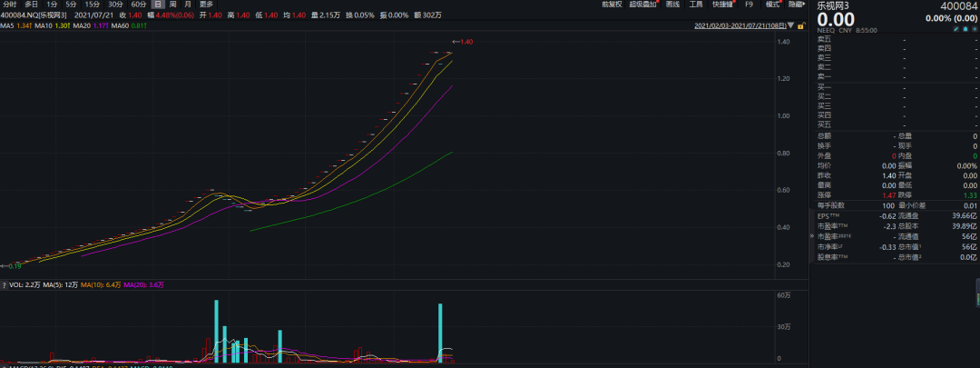
Task: Click the 400084.NQ[乐视网3] chart title
Action: 34,15
